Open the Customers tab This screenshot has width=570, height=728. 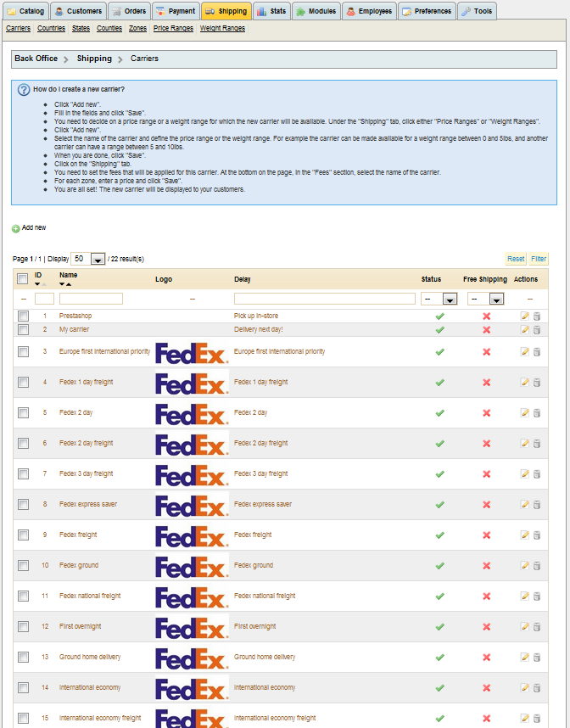tap(78, 11)
